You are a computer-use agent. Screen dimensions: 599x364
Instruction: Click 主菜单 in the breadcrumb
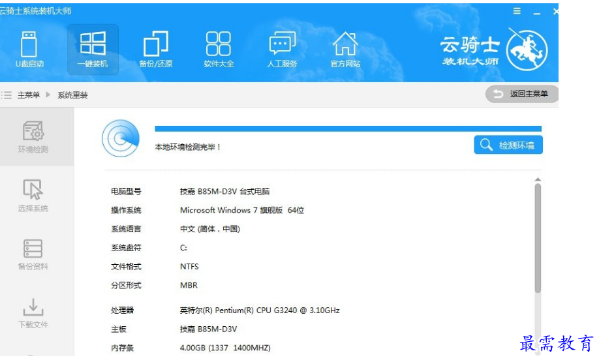(x=29, y=95)
